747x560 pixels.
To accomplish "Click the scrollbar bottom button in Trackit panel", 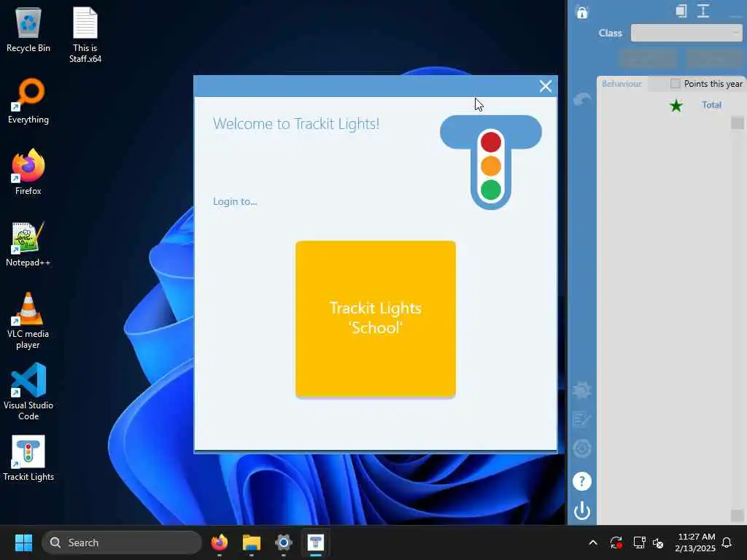I will coord(737,516).
